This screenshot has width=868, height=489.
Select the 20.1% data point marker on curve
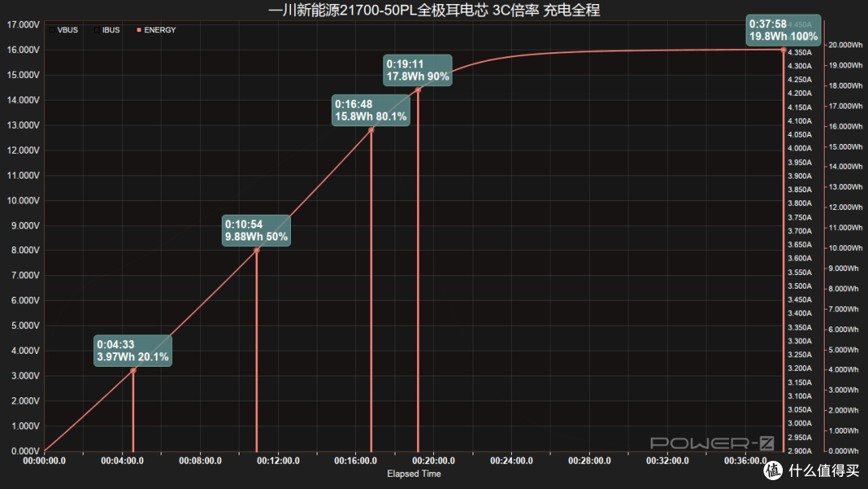pyautogui.click(x=133, y=371)
